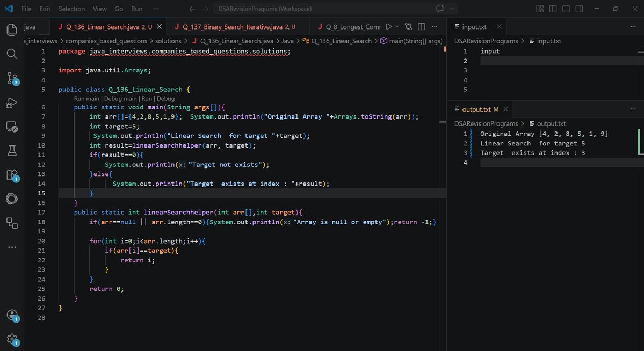Click the word 'input' in input.txt
This screenshot has width=644, height=351.
(490, 51)
